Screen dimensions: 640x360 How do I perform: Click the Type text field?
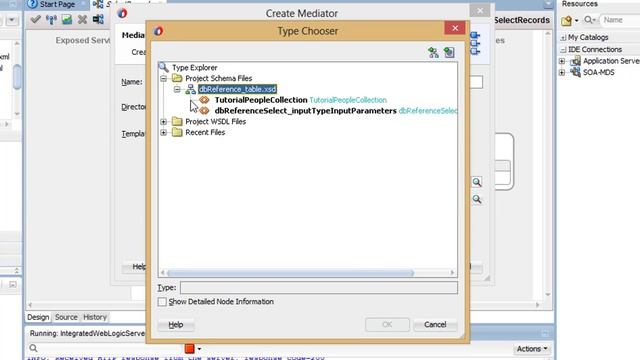pyautogui.click(x=319, y=287)
